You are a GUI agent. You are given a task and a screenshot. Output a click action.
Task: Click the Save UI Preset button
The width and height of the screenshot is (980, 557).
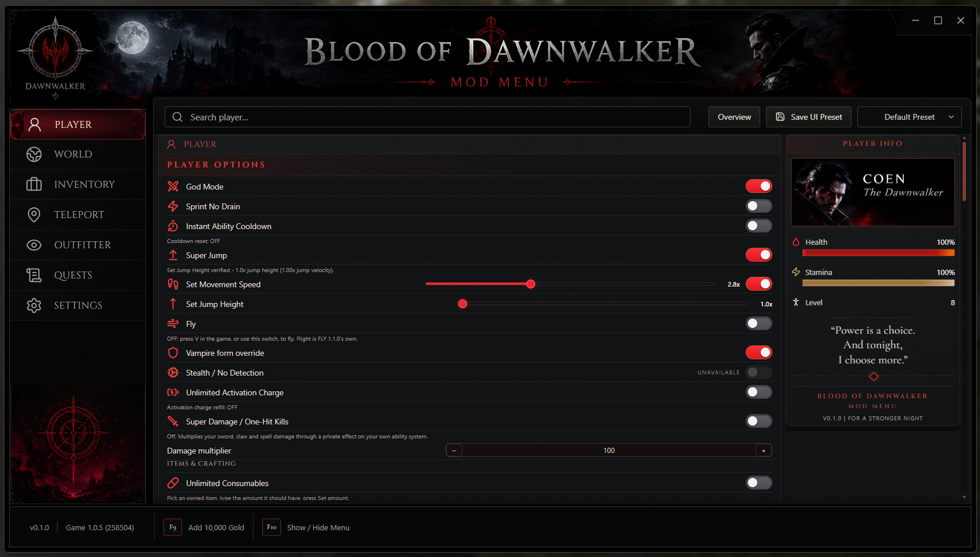point(808,117)
